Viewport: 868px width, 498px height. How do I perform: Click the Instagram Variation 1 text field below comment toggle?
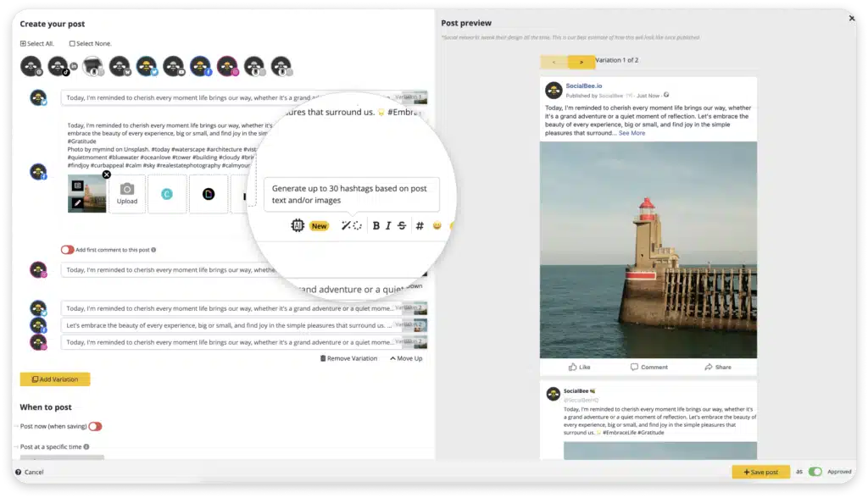pos(243,269)
